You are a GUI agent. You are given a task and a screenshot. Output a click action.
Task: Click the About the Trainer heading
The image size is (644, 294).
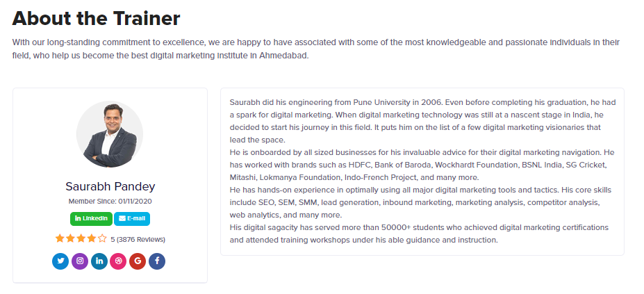96,19
